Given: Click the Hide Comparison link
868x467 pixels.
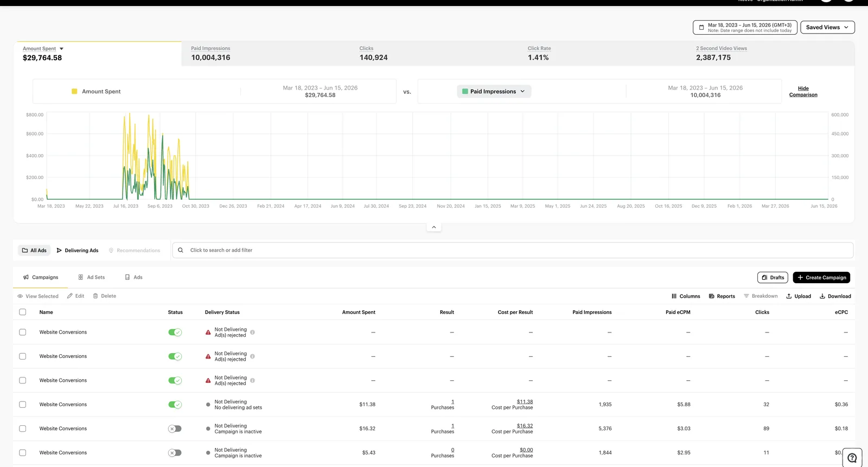Looking at the screenshot, I should 803,92.
